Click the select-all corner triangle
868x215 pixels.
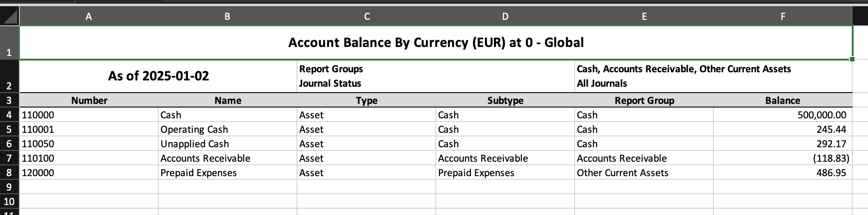point(9,17)
